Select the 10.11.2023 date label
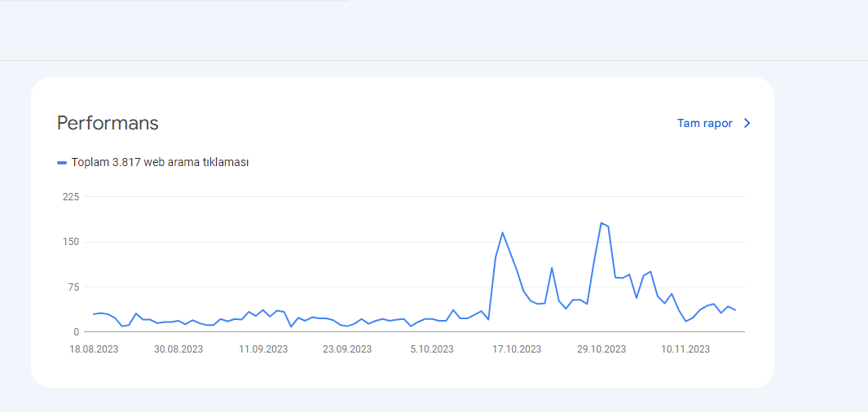868x412 pixels. 685,349
